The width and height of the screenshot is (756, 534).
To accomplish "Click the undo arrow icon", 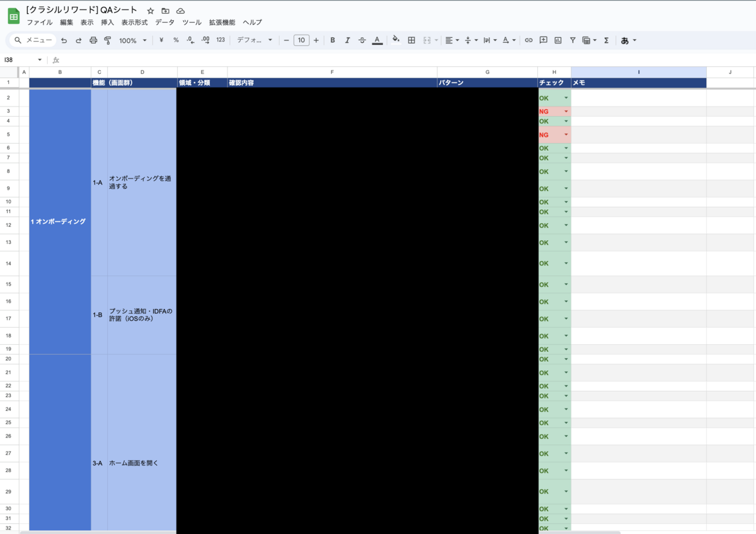I will click(64, 40).
